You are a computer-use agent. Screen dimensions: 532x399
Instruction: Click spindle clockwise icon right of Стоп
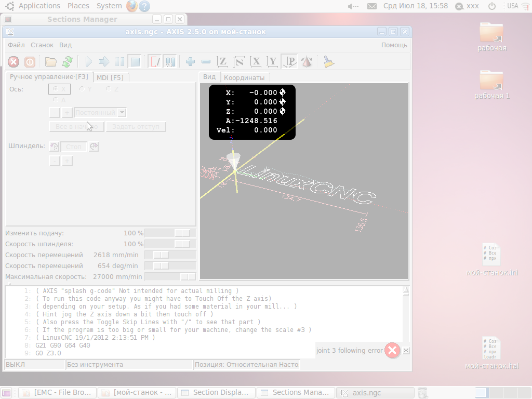[94, 147]
